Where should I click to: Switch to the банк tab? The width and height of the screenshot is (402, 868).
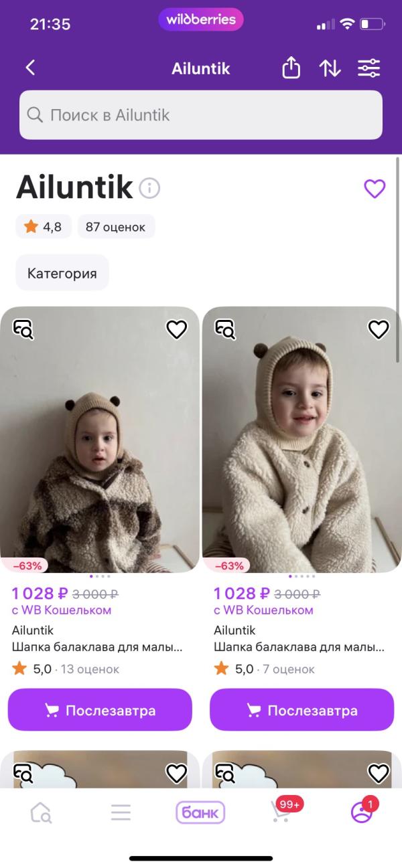(200, 812)
